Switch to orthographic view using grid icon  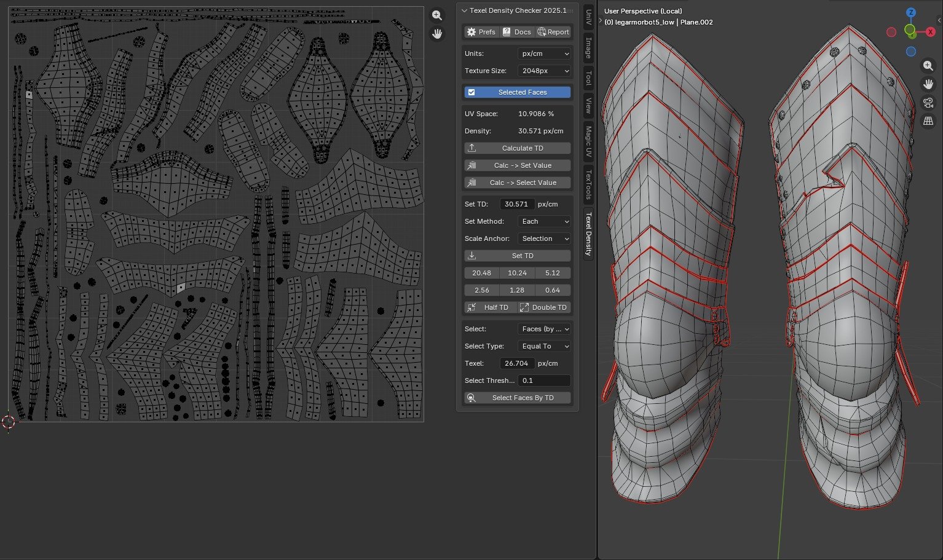(x=928, y=121)
